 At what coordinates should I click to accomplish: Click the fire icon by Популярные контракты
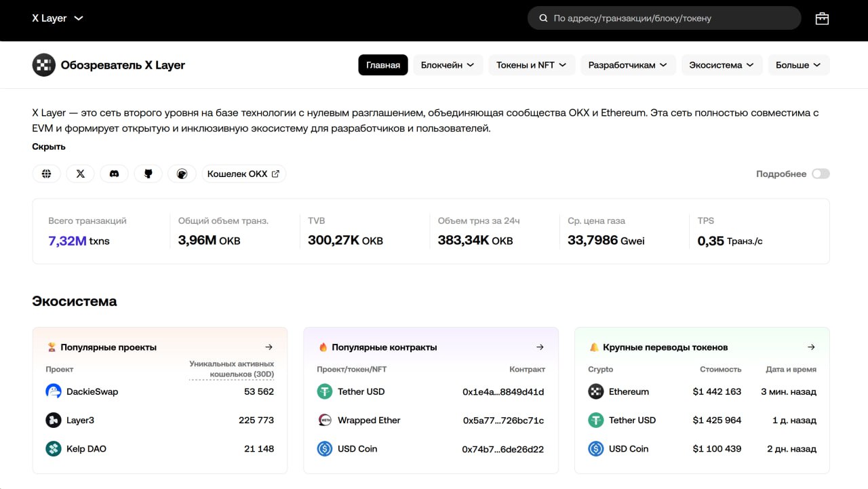pyautogui.click(x=323, y=347)
